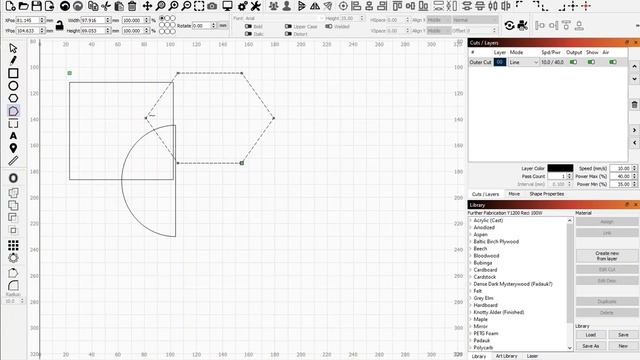Open the Font dropdown showing Arial

284,18
